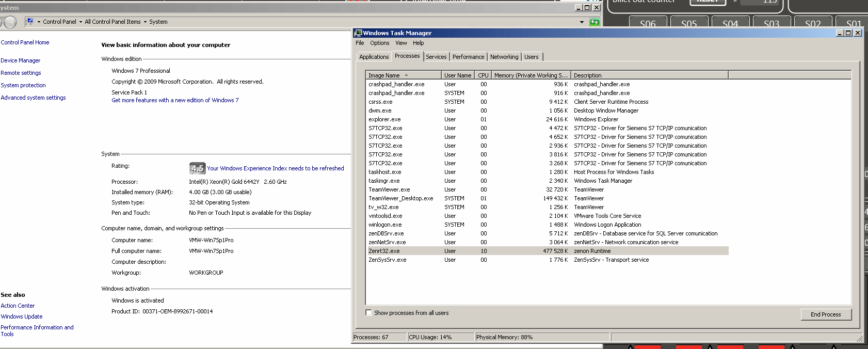This screenshot has height=349, width=868.
Task: Select the Zenrt32.exe process row
Action: coord(384,251)
